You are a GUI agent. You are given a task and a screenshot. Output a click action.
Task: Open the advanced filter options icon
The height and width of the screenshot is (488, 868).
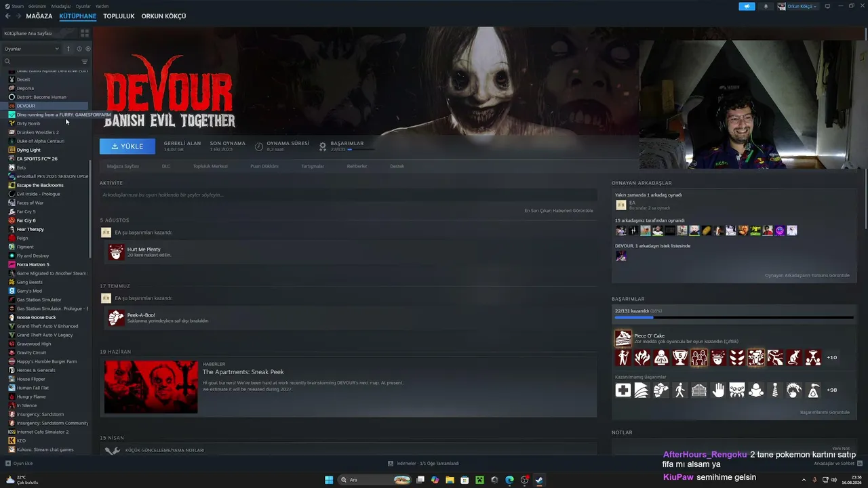click(x=85, y=62)
